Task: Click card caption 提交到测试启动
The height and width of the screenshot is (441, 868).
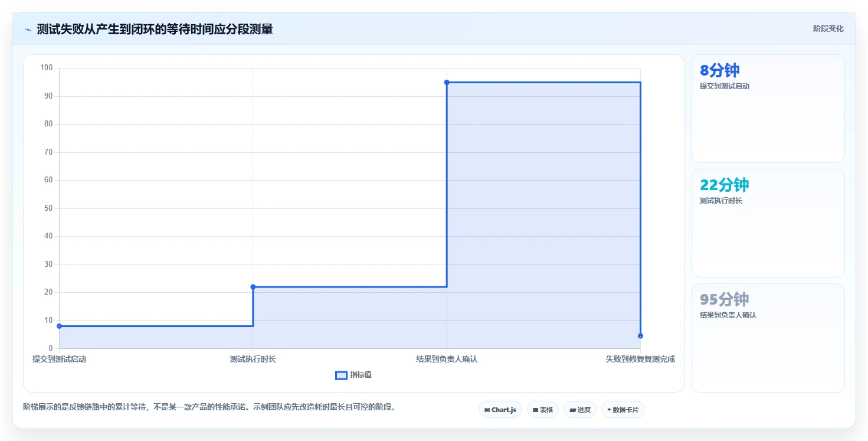Action: point(724,86)
